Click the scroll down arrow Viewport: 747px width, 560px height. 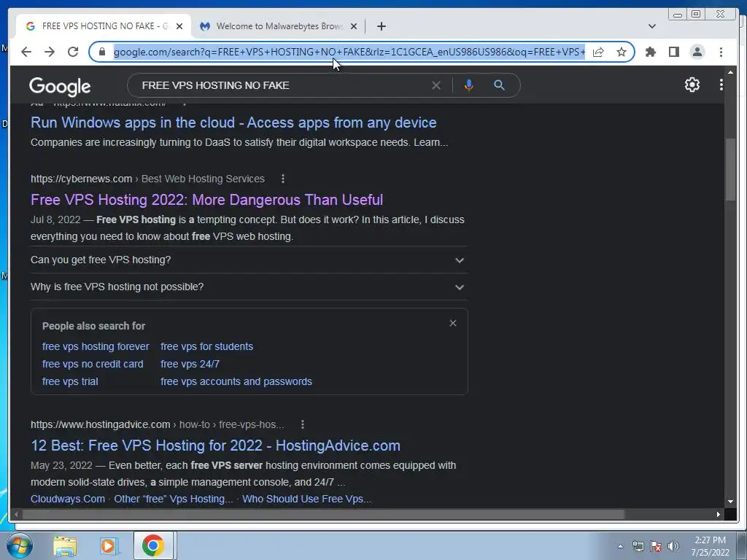pos(730,502)
